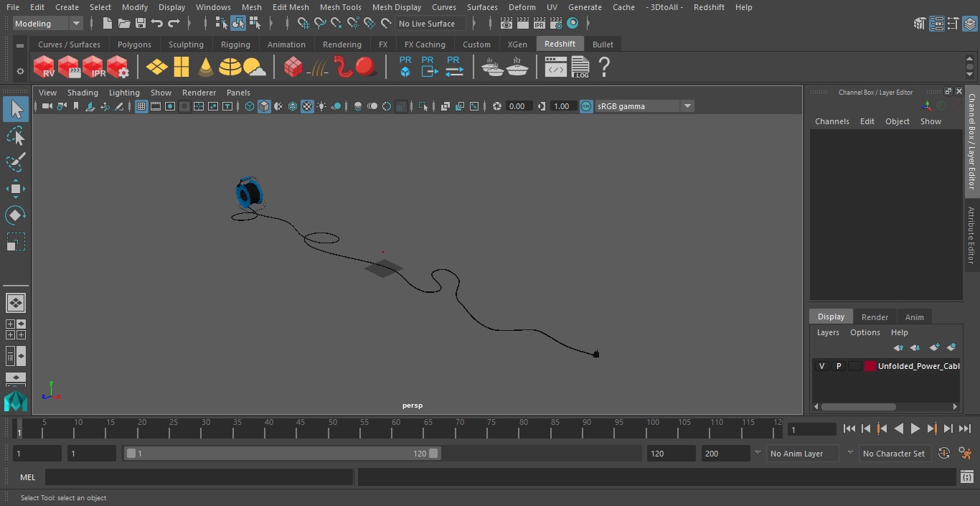Go to end of playback range
980x506 pixels.
pyautogui.click(x=964, y=428)
